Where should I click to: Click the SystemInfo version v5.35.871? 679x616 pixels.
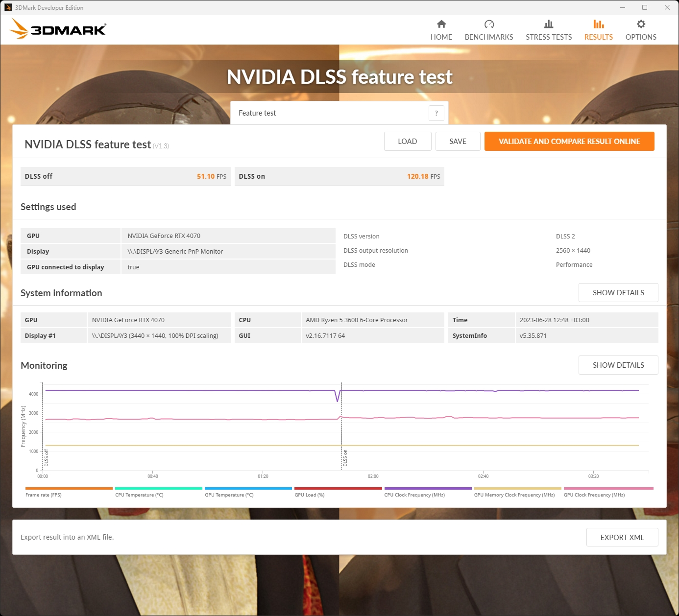(533, 336)
